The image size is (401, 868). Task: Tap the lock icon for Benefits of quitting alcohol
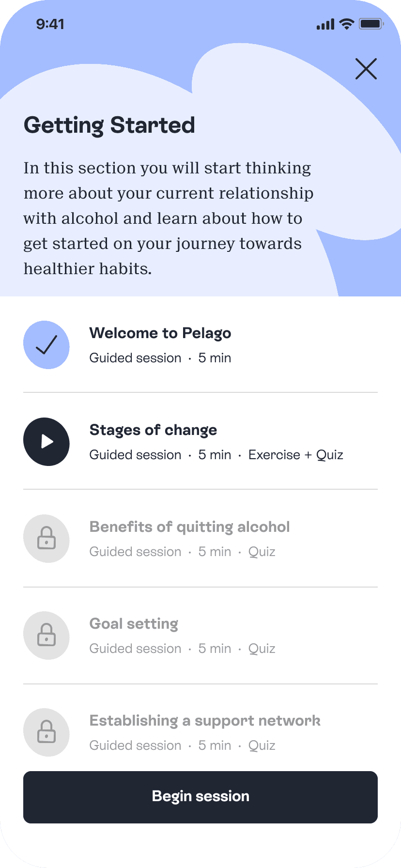point(46,539)
